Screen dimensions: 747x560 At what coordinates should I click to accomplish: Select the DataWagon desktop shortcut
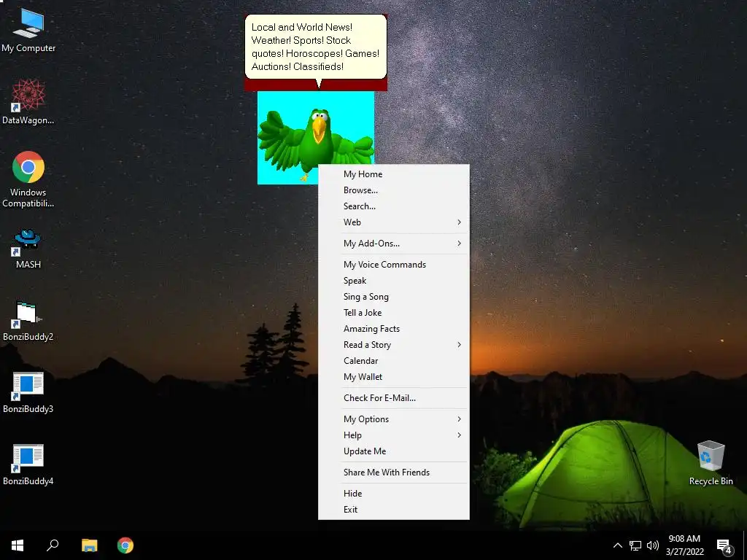(28, 102)
